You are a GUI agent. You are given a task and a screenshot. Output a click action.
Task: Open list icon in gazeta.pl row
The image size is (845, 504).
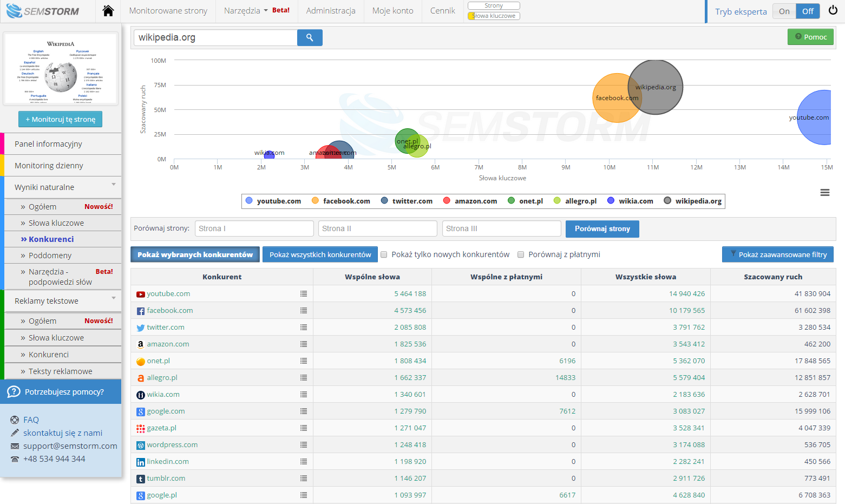click(304, 428)
